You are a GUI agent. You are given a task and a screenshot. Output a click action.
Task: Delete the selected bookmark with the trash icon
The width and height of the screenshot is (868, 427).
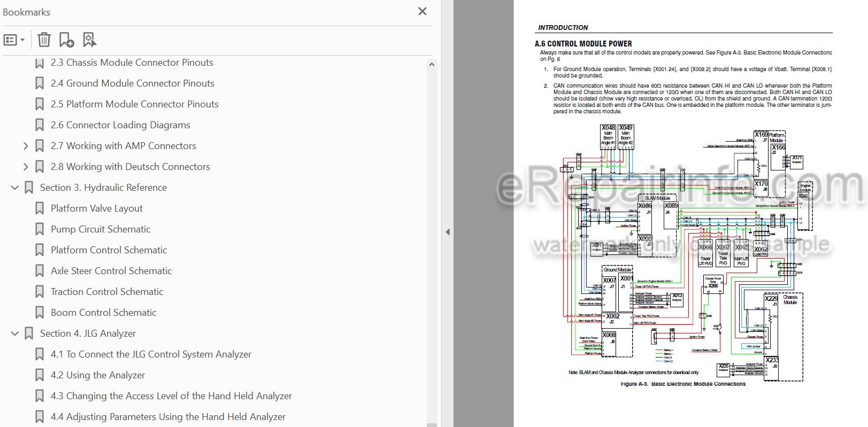(44, 40)
